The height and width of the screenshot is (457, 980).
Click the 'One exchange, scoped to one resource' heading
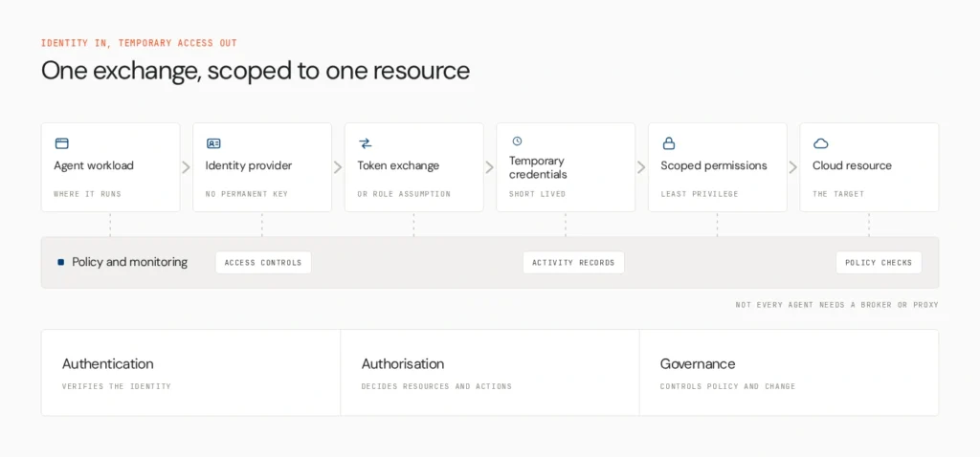[x=255, y=71]
